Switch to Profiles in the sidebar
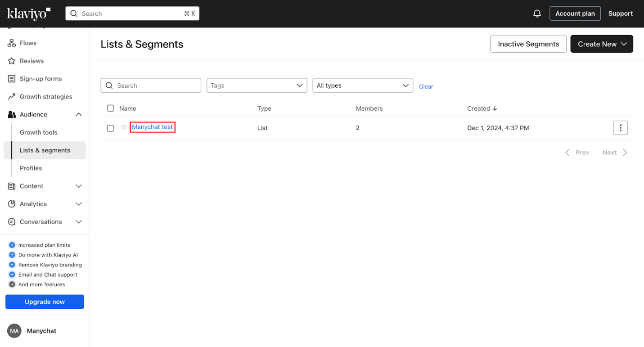The height and width of the screenshot is (347, 644). [31, 168]
